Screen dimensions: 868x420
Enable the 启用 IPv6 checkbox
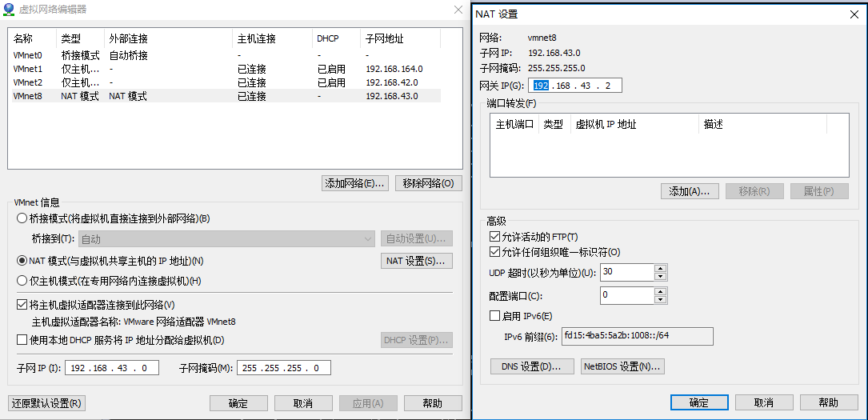point(495,317)
